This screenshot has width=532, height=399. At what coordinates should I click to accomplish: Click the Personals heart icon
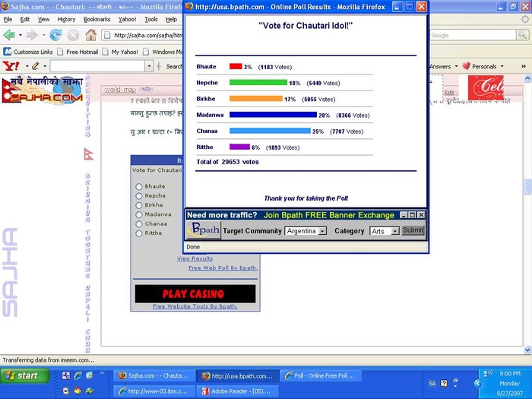[x=466, y=66]
